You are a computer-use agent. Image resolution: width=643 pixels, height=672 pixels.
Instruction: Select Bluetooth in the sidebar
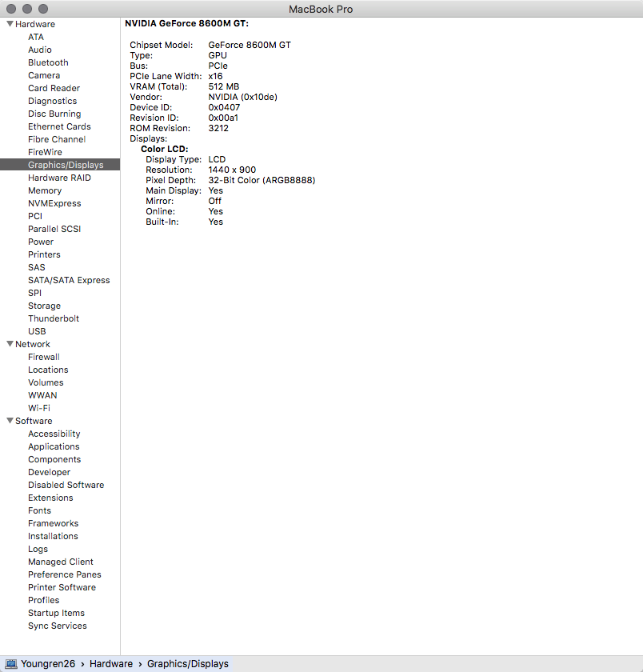click(48, 62)
